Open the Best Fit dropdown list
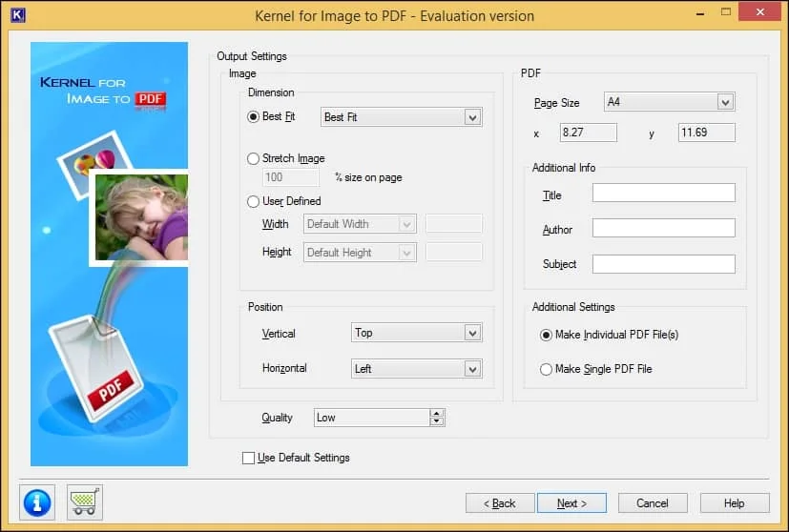789x532 pixels. pos(401,117)
